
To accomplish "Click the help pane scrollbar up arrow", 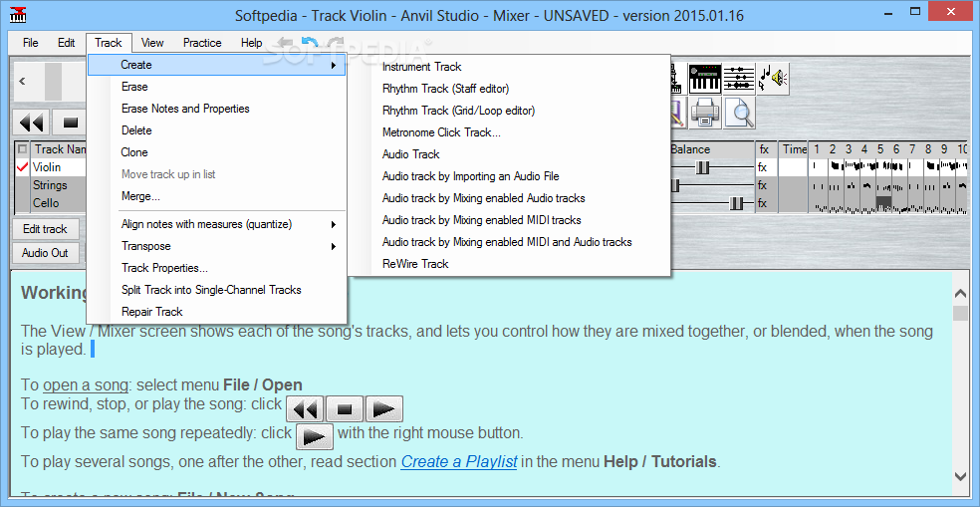I will point(960,293).
